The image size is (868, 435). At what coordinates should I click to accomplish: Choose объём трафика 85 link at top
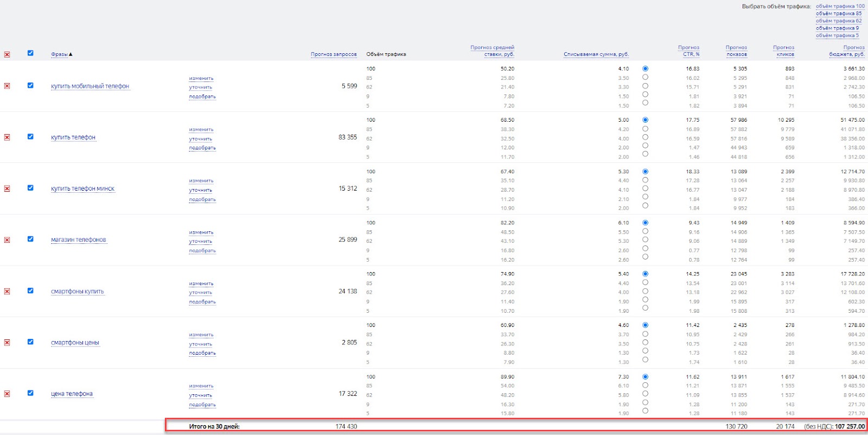[839, 14]
